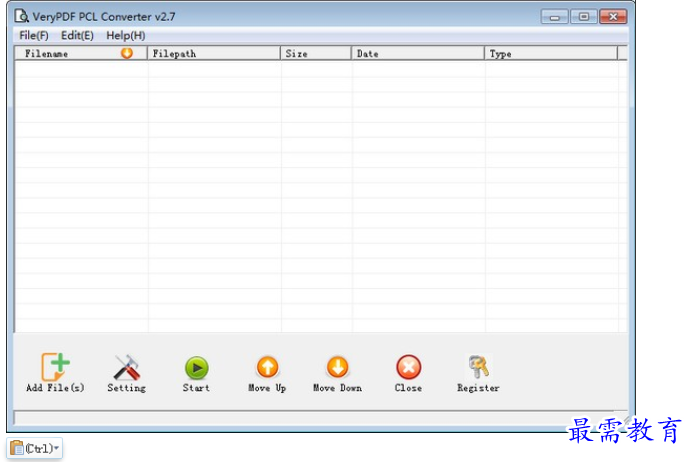Click the Move Up arrow icon

pos(267,368)
